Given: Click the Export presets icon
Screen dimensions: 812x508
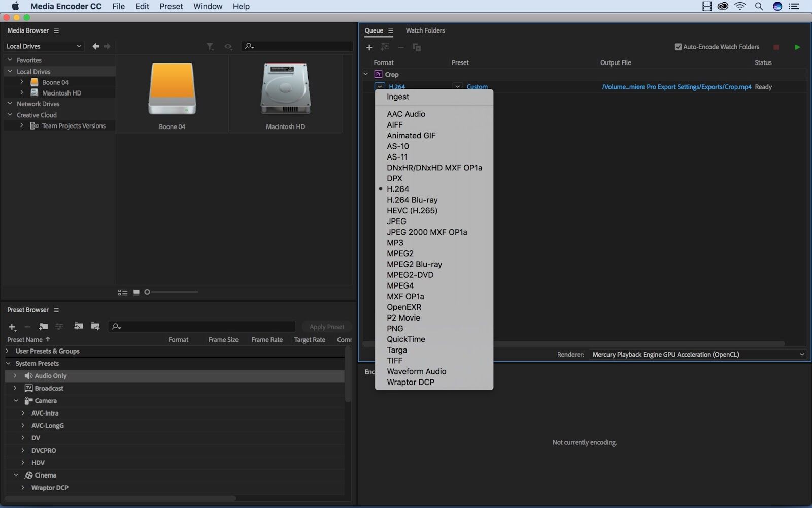Looking at the screenshot, I should click(x=95, y=326).
